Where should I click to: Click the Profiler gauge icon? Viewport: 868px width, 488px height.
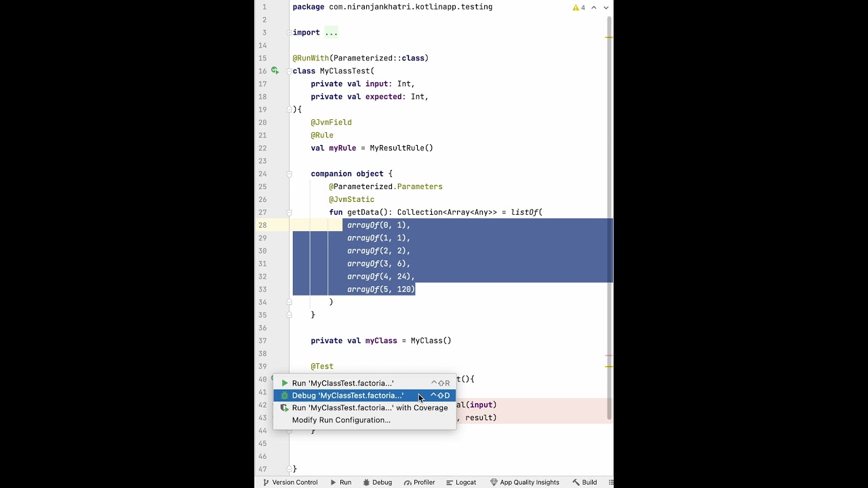click(408, 483)
